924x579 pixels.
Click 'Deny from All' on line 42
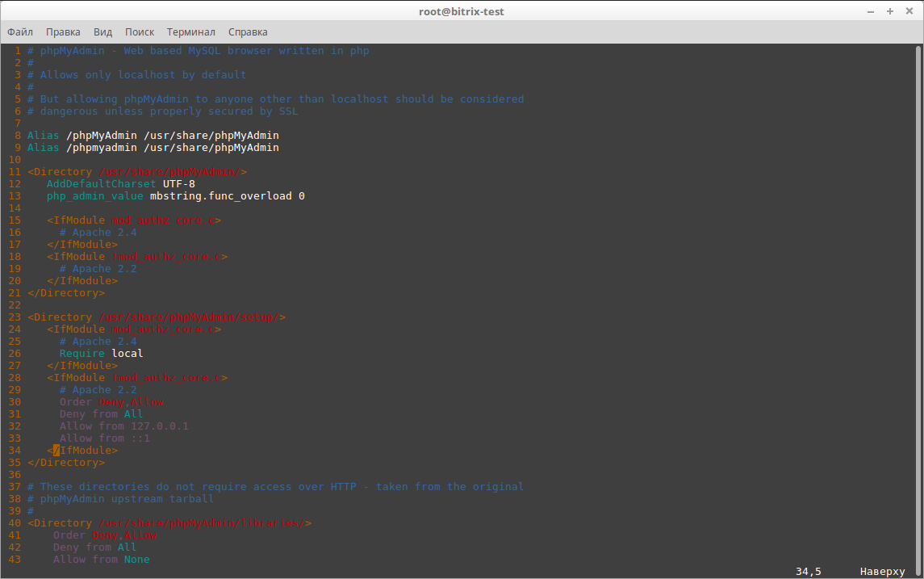[x=94, y=548]
